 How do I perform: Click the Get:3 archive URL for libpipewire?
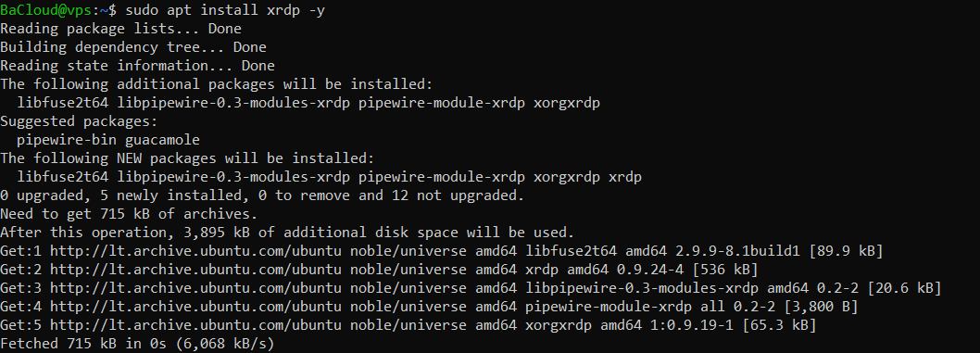coord(195,288)
